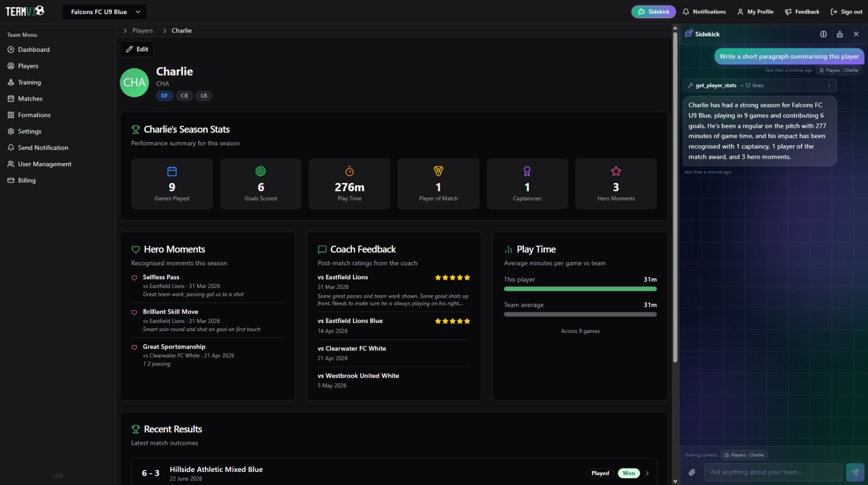Click the Settings gear icon

click(x=11, y=132)
